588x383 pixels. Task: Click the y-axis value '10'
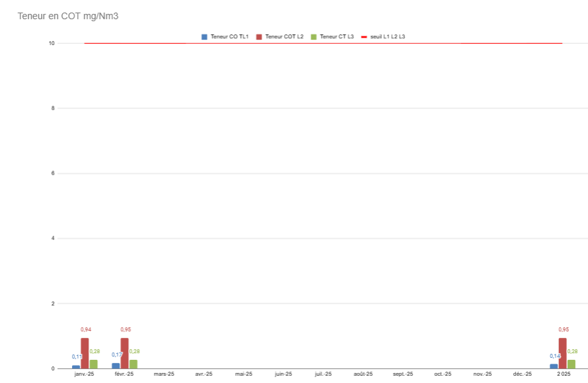(52, 43)
